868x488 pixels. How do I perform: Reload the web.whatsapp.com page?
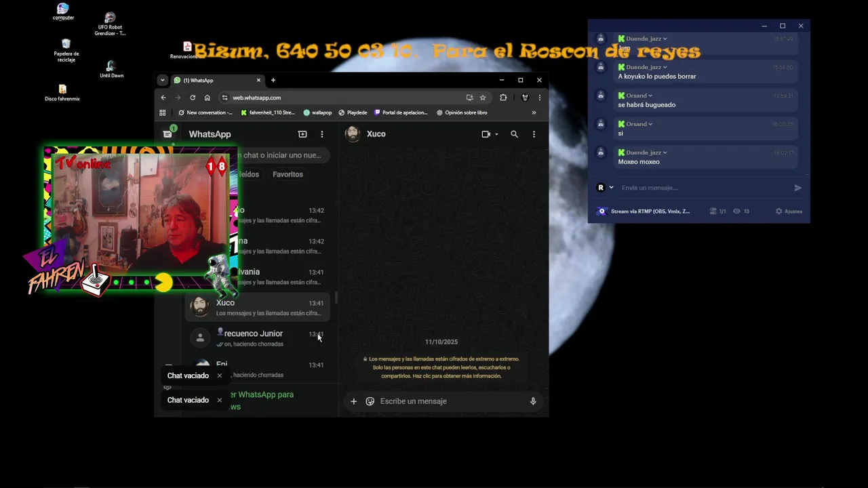pos(193,98)
